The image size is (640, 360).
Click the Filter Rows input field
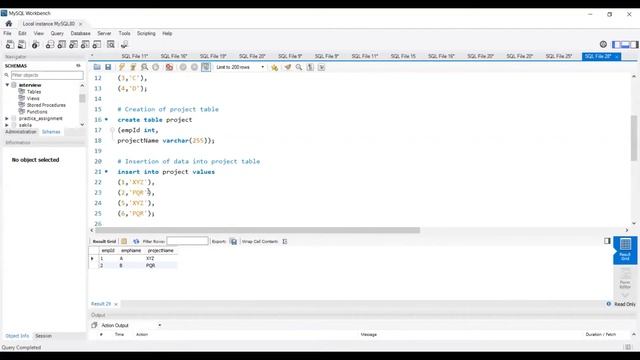[x=187, y=241]
